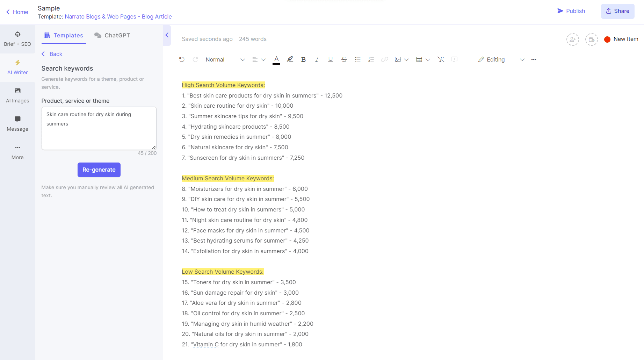Open Message sidebar section
Viewport: 644px width, 360px height.
pos(17,124)
